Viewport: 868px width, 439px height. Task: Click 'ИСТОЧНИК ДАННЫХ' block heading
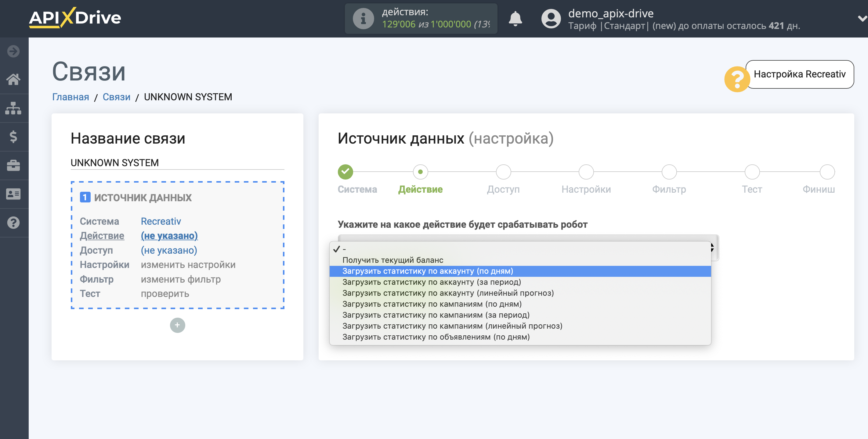[x=143, y=198]
